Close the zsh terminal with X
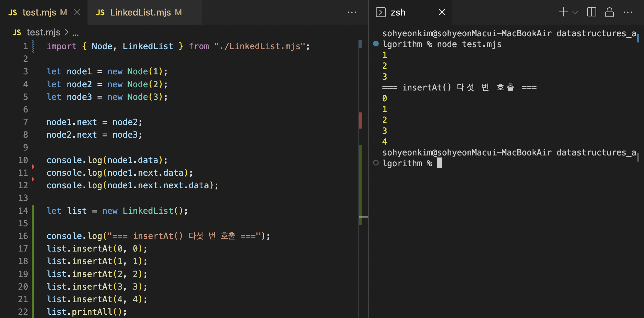Image resolution: width=644 pixels, height=318 pixels. [x=442, y=12]
